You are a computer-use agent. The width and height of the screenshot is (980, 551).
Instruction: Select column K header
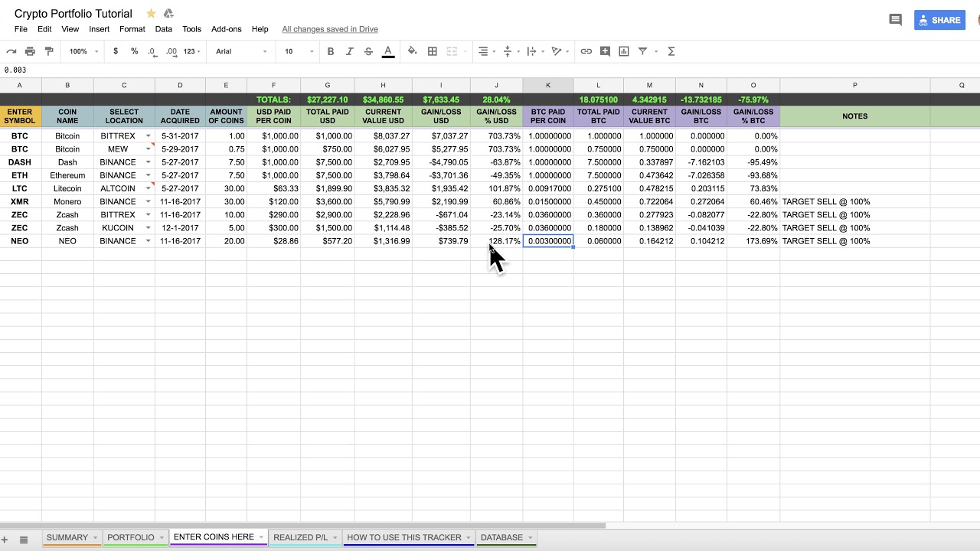(x=548, y=85)
